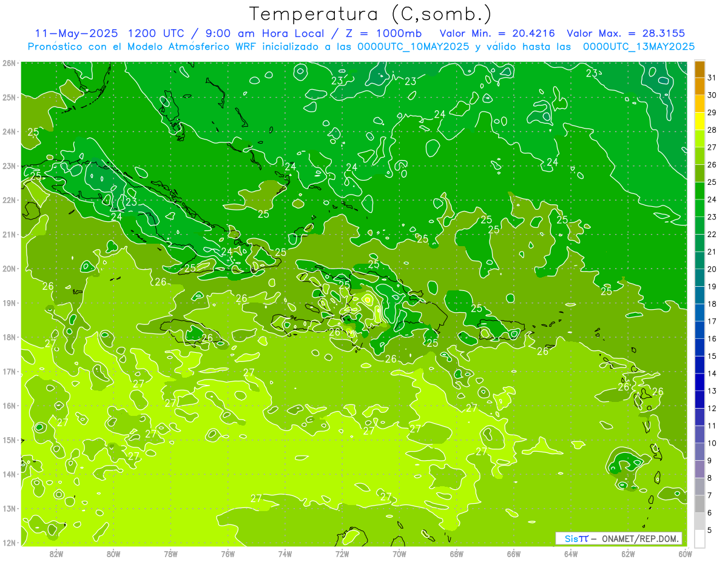Click the 17 label on the color scale
728x562 pixels.
pyautogui.click(x=712, y=321)
